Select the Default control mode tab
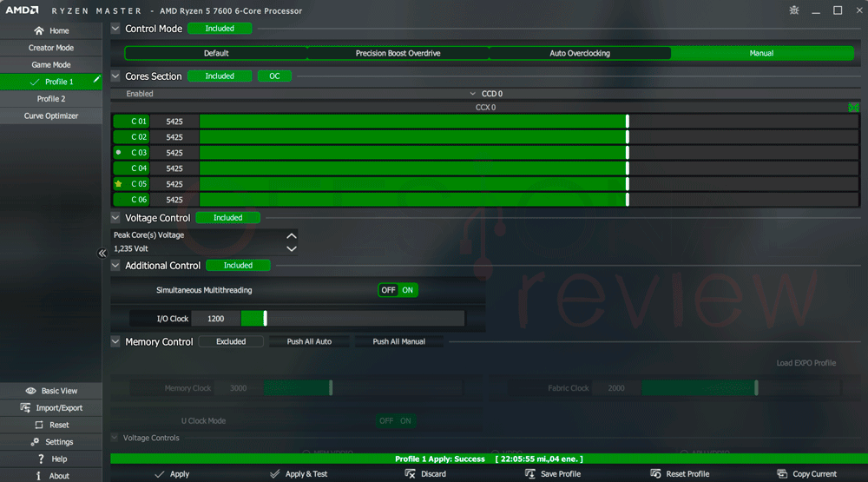 (x=216, y=53)
